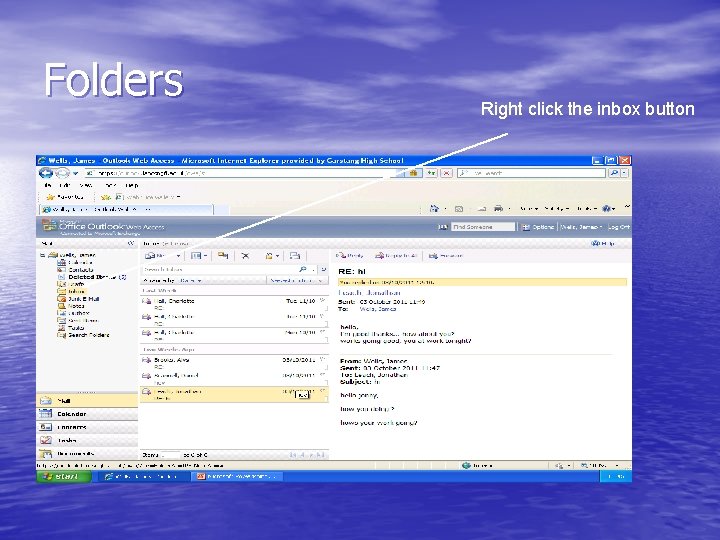Click the Move to folder toolbar icon

223,255
